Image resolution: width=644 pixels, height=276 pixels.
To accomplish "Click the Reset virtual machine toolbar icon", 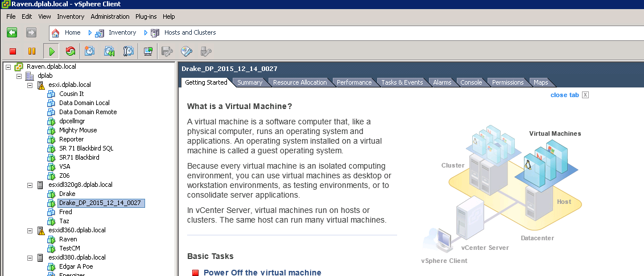I will (x=70, y=51).
